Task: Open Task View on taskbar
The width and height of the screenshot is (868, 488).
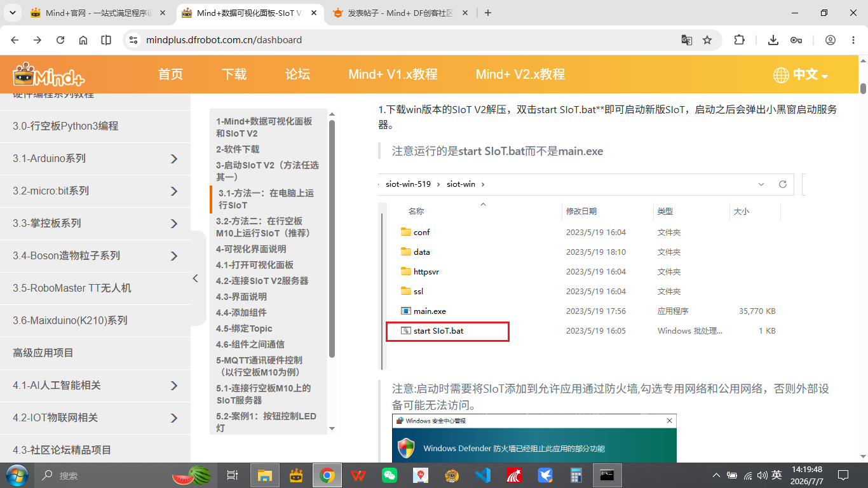Action: (x=232, y=475)
